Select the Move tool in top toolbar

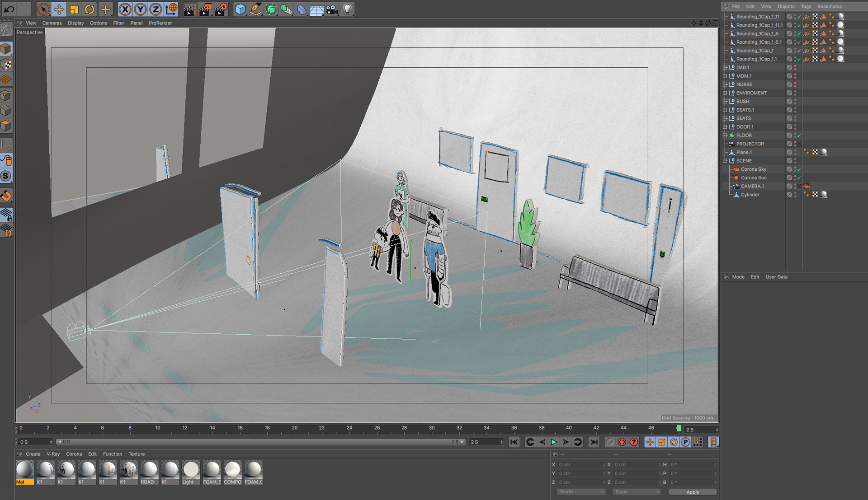tap(59, 9)
